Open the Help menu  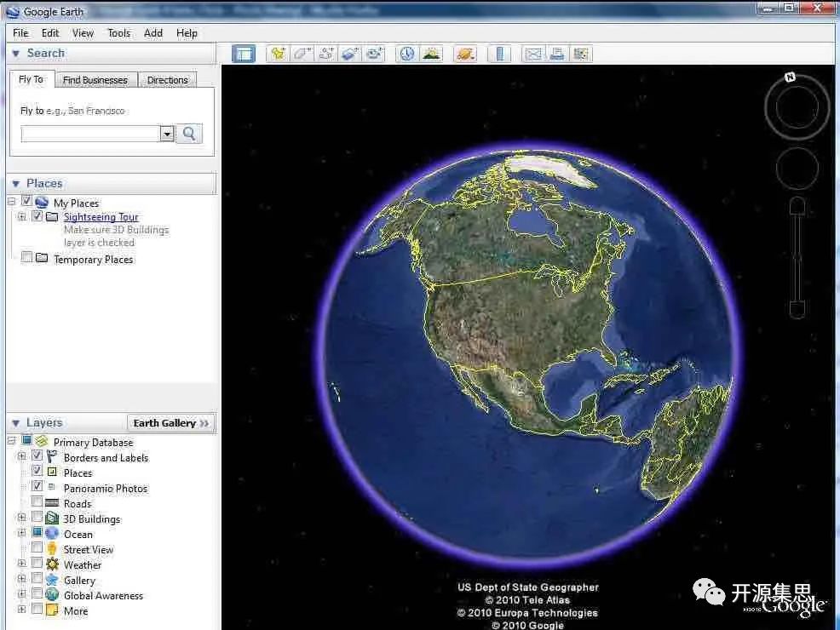tap(187, 33)
